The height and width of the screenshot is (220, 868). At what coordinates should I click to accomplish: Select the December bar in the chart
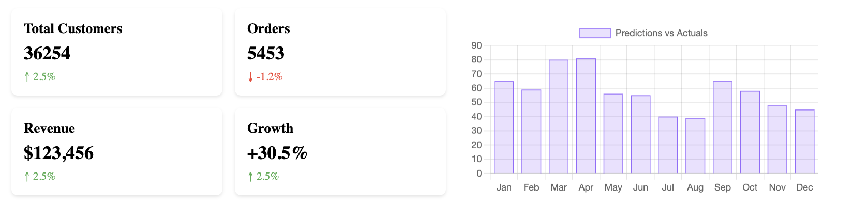804,142
